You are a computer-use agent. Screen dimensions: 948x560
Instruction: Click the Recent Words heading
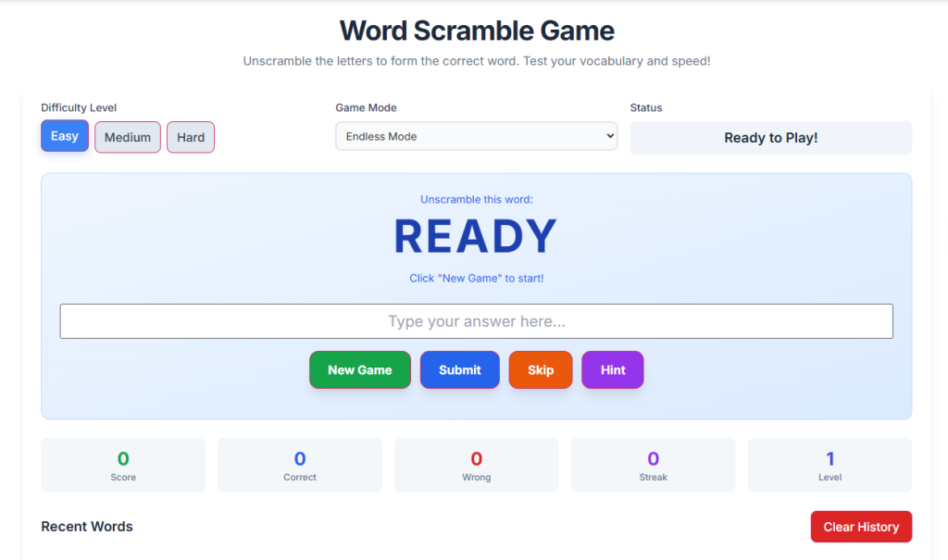point(86,526)
